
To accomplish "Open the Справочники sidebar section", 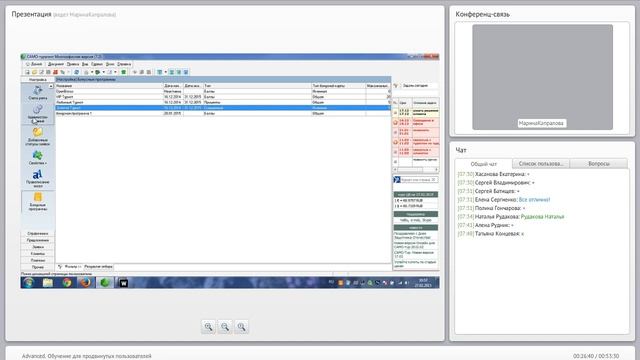I will click(x=38, y=233).
